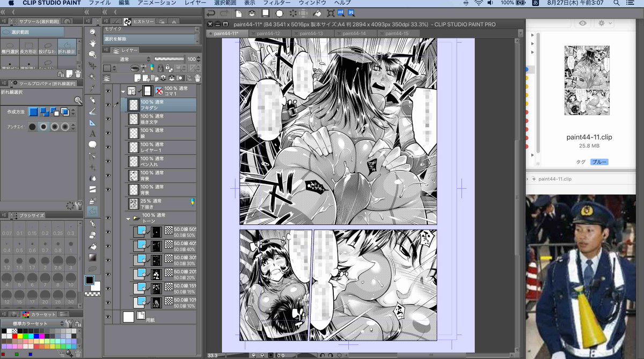The width and height of the screenshot is (644, 359).
Task: Select the Fill bucket tool
Action: coord(92,246)
